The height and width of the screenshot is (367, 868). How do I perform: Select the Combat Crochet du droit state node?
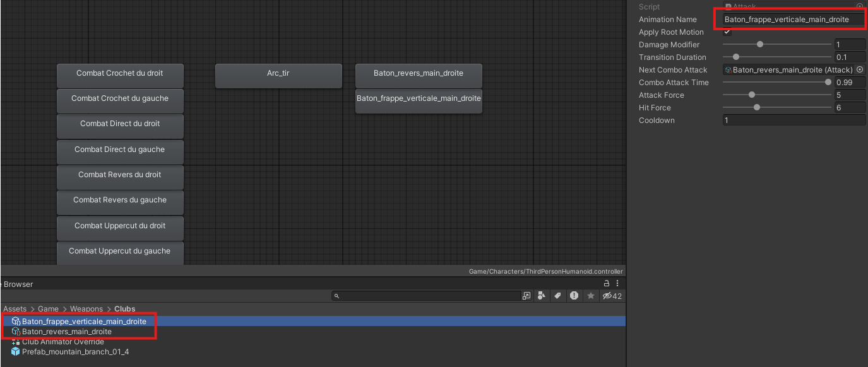[x=120, y=76]
